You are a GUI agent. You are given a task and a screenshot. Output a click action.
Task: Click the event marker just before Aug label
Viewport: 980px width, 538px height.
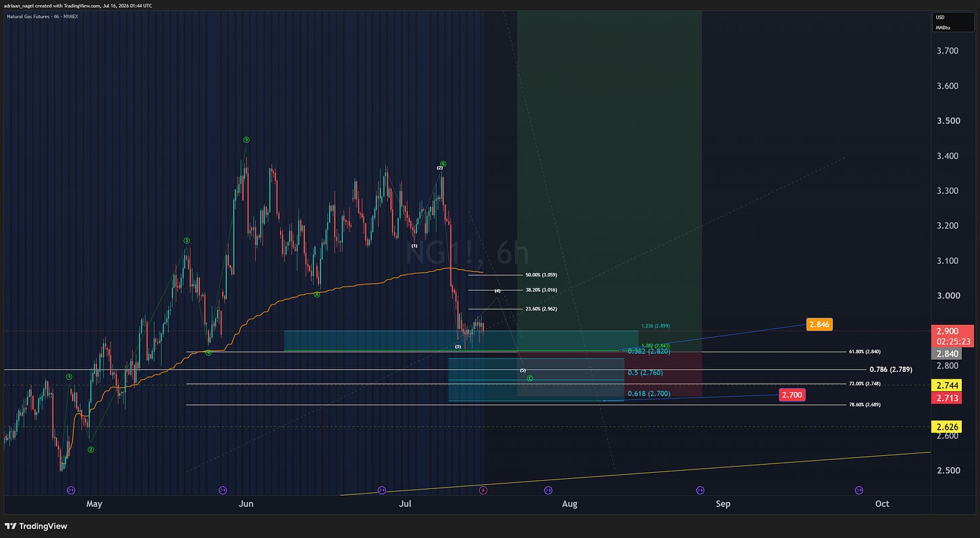[x=548, y=490]
